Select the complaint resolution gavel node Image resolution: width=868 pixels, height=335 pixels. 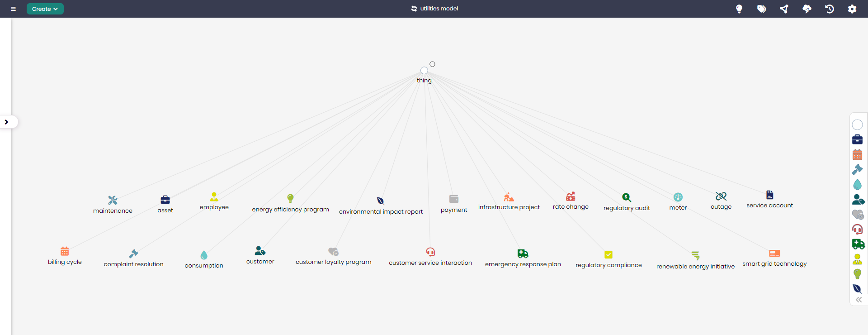tap(133, 254)
